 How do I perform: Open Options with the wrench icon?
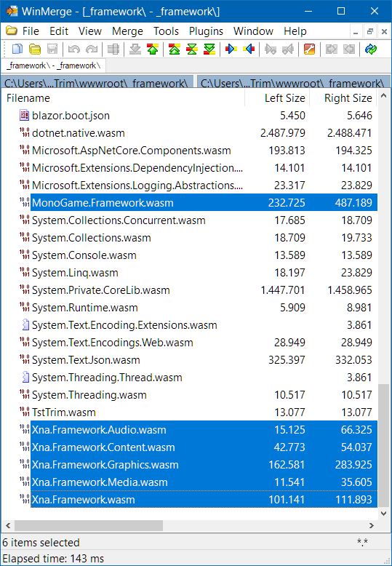point(309,49)
